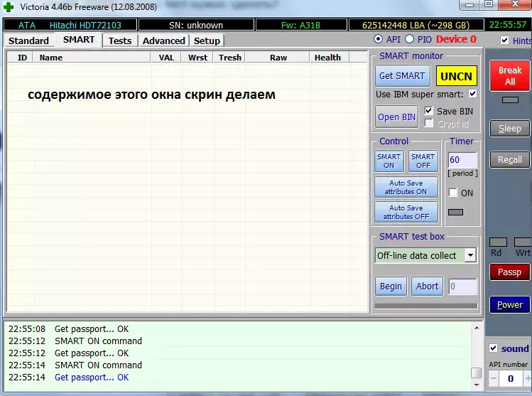Click the SMART test value field
Image resolution: width=532 pixels, height=396 pixels.
pyautogui.click(x=463, y=287)
